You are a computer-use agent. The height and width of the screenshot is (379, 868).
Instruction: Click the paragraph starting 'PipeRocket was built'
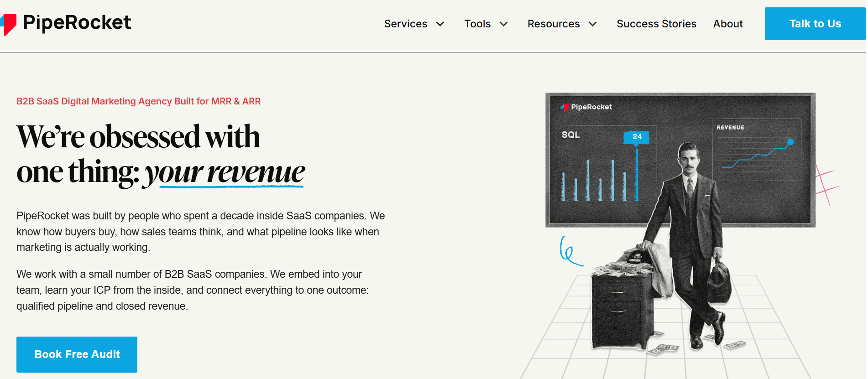pos(201,232)
